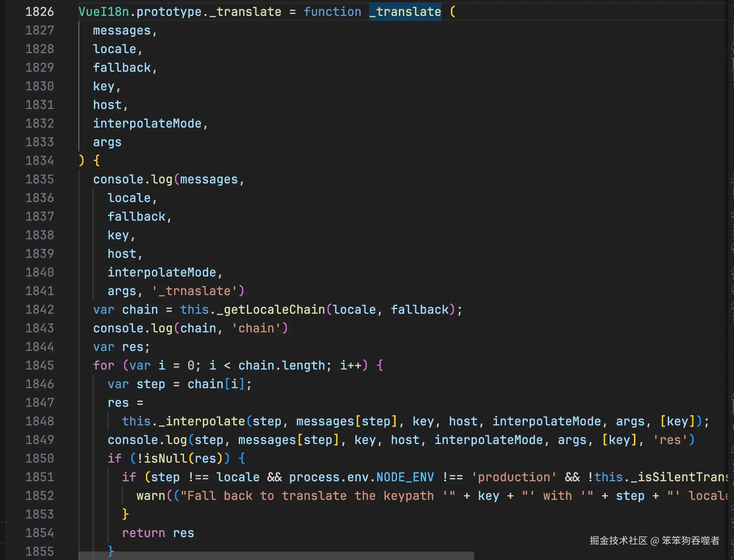Click the 'chain' string on line 1843
This screenshot has height=560, width=734.
256,328
